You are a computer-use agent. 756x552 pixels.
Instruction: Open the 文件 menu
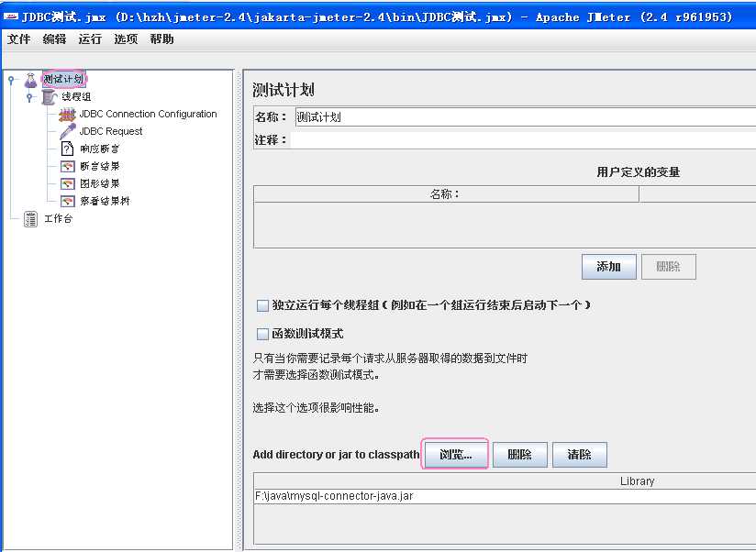pos(18,39)
